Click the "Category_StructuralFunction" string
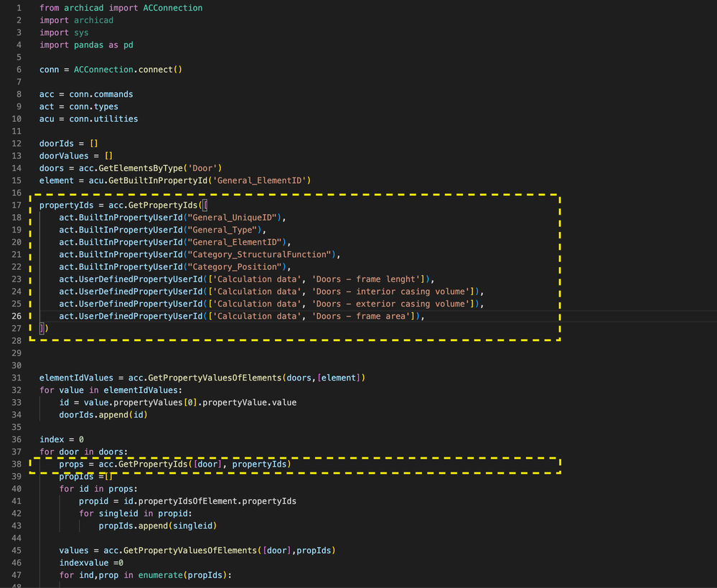 tap(260, 255)
